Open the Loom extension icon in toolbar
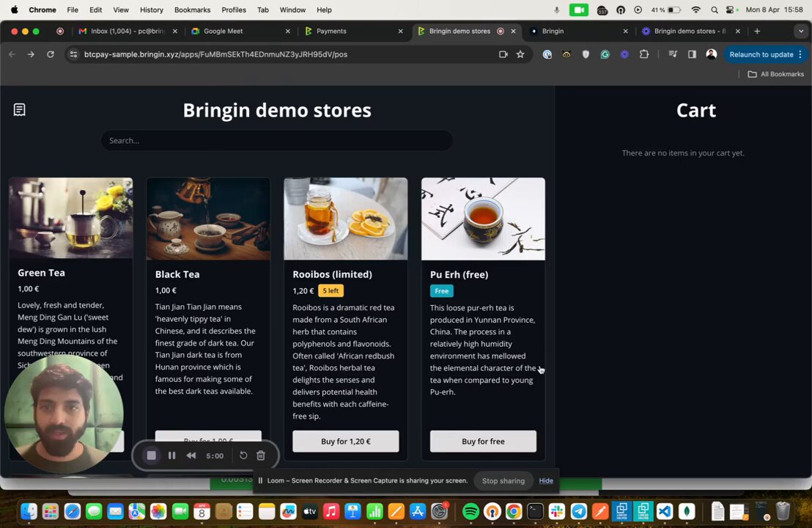The height and width of the screenshot is (528, 812). tap(624, 54)
